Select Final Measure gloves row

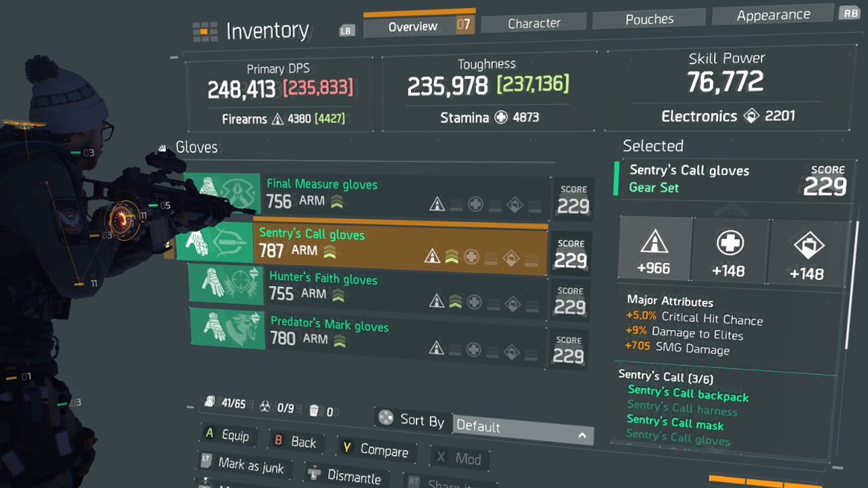pos(367,195)
